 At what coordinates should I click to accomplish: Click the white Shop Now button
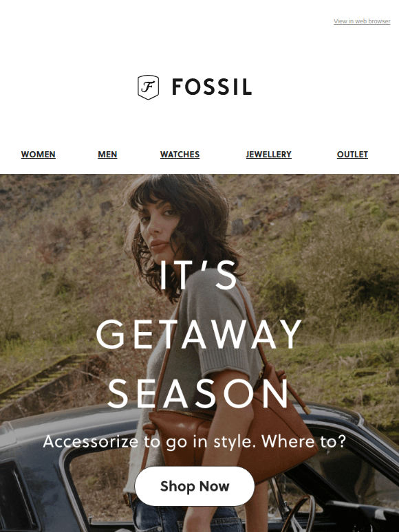pyautogui.click(x=195, y=486)
